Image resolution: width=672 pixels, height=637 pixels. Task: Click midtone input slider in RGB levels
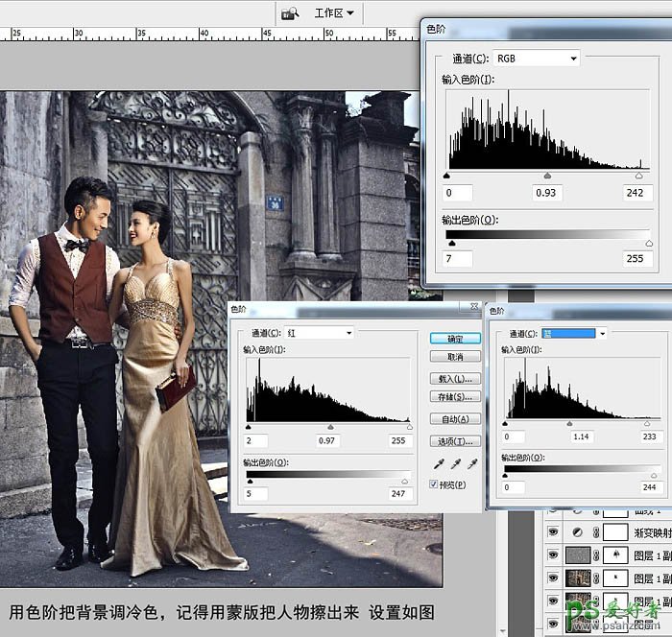547,177
